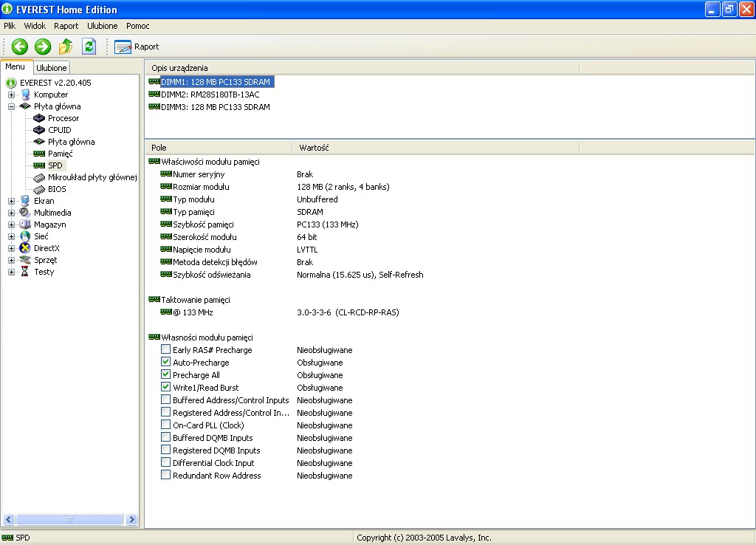Image resolution: width=756 pixels, height=545 pixels.
Task: Toggle Registered Address/Control In... checkbox
Action: (165, 412)
